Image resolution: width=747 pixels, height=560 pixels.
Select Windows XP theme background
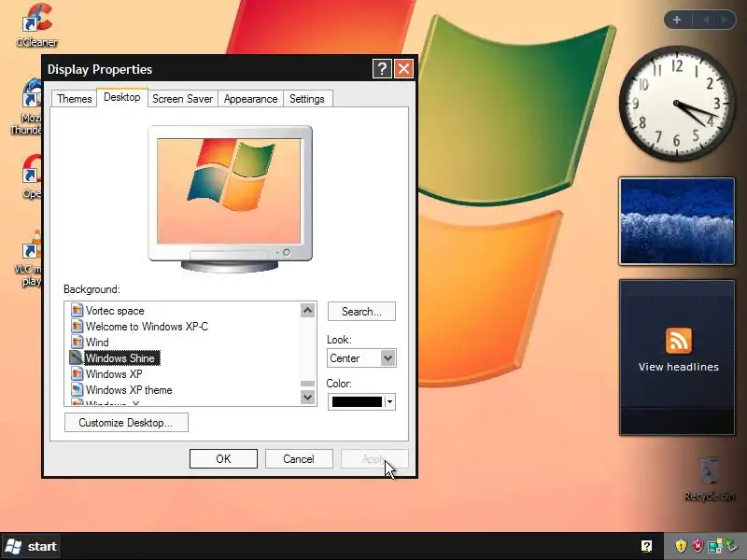point(129,389)
